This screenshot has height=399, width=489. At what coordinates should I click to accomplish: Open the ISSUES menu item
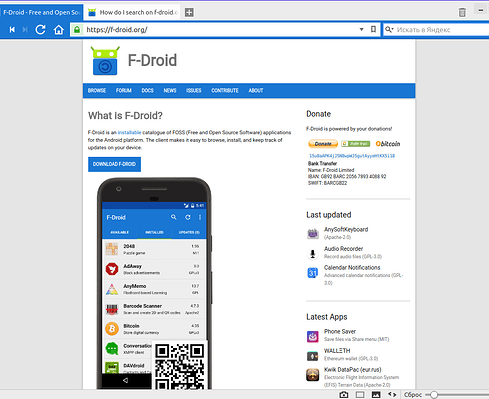[194, 91]
